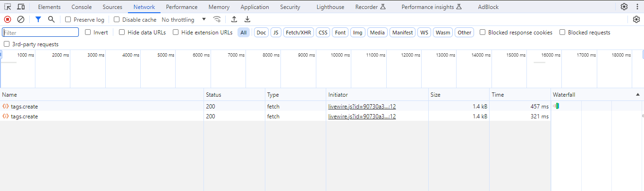Click the import HAR upload icon
This screenshot has width=644, height=191.
pyautogui.click(x=234, y=19)
